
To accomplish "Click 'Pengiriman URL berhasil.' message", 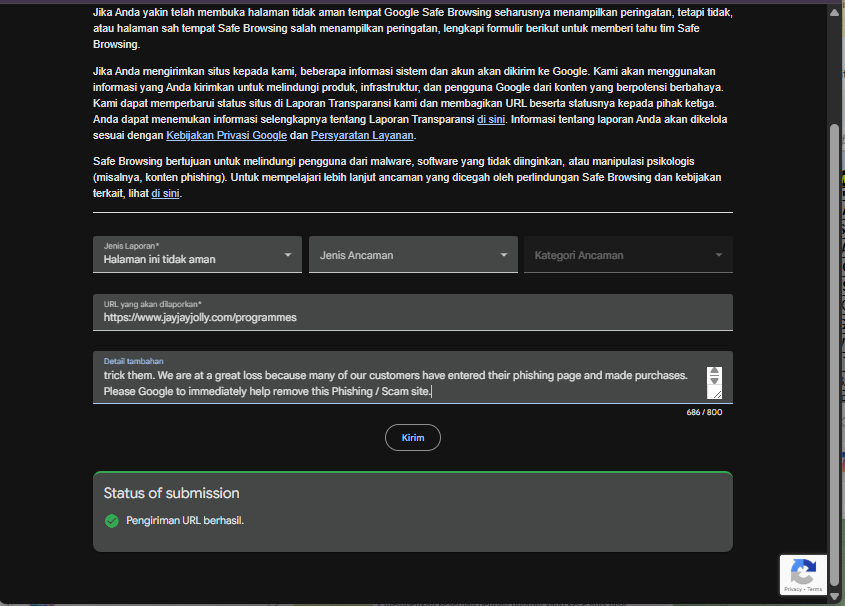I will 185,521.
